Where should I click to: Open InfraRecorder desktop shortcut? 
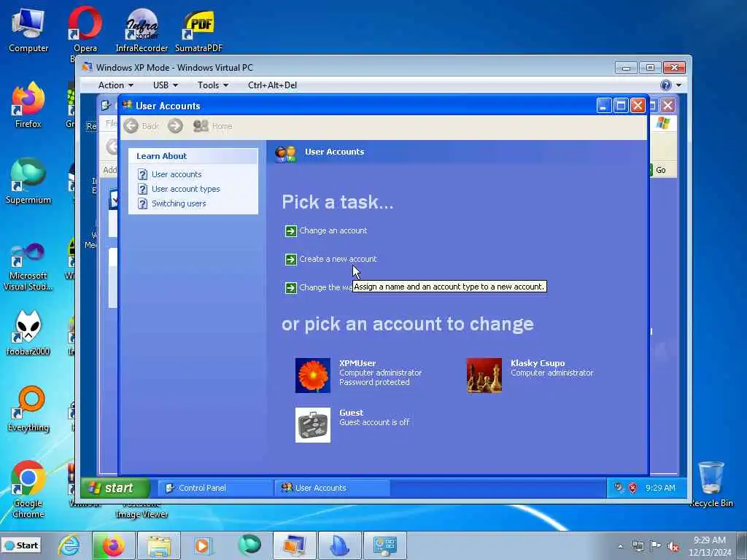tap(142, 30)
